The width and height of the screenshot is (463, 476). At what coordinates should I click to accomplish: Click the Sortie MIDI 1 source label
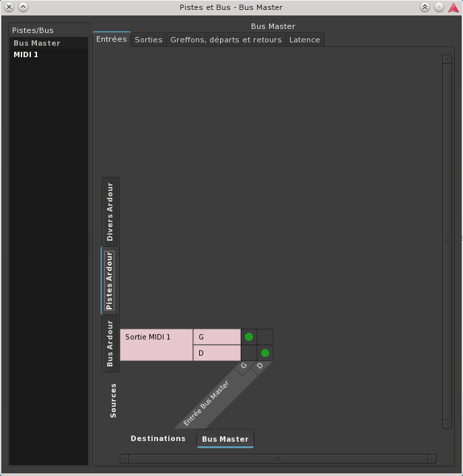point(156,345)
